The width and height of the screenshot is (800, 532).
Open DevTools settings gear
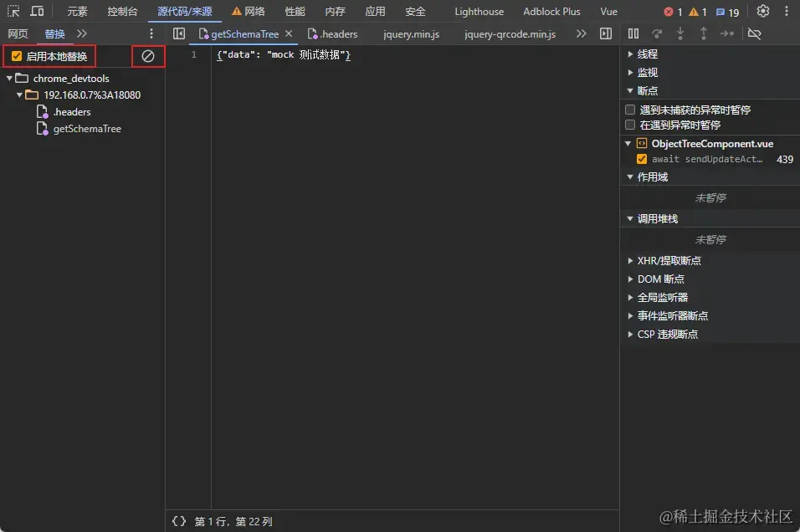(x=762, y=11)
